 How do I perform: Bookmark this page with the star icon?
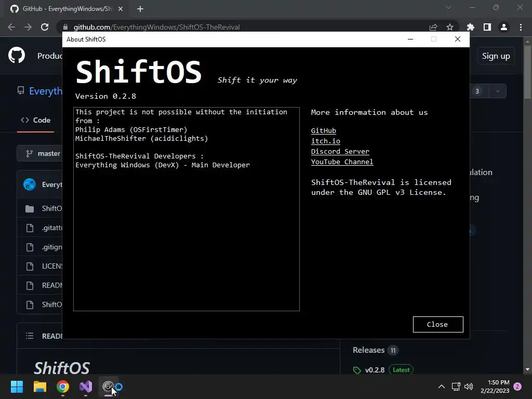[449, 27]
